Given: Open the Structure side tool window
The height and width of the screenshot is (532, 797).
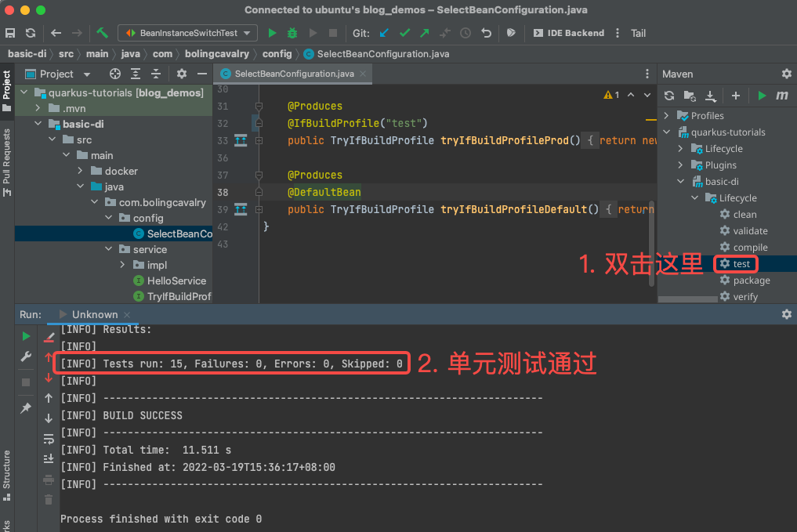Looking at the screenshot, I should click(6, 475).
